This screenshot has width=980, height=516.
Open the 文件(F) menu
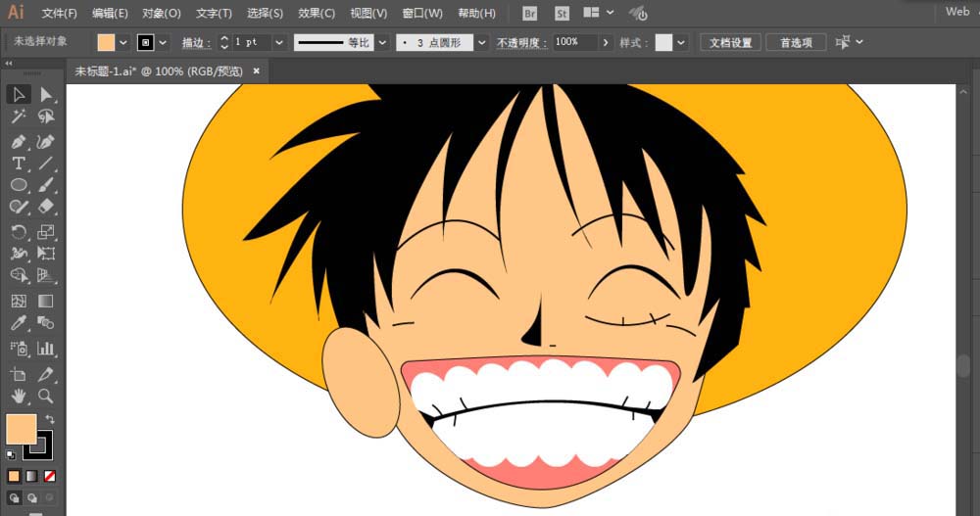click(x=60, y=13)
